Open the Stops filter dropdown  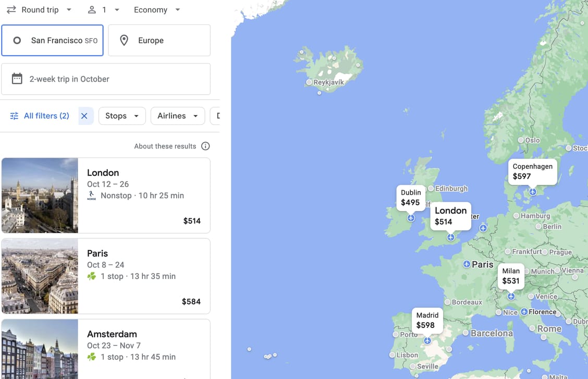(122, 116)
